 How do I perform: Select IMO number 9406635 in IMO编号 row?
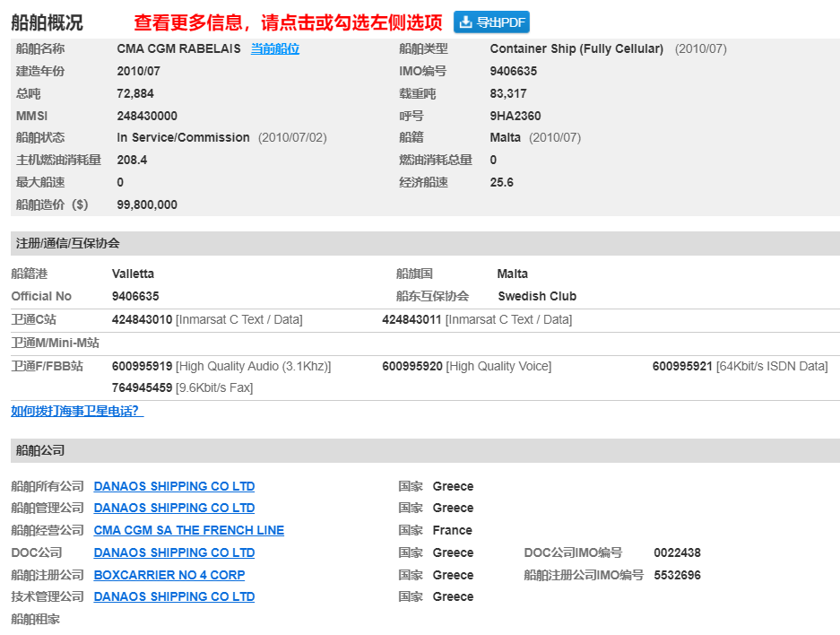pos(513,71)
